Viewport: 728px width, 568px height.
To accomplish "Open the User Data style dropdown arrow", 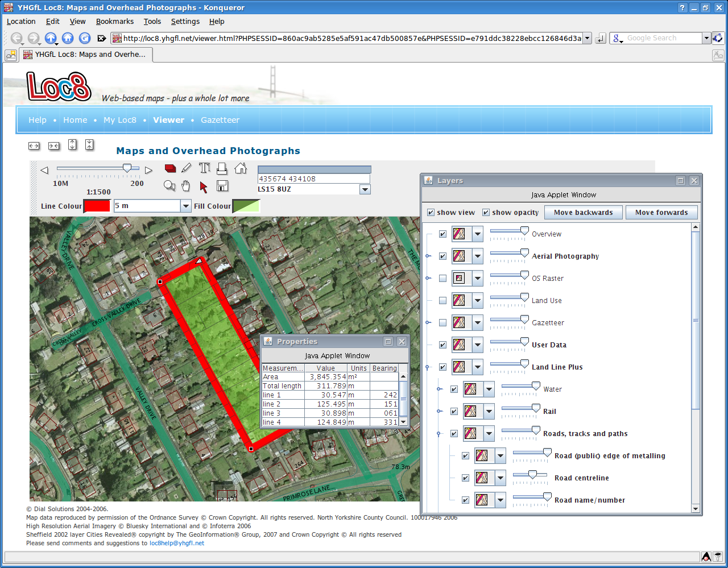I will click(478, 345).
